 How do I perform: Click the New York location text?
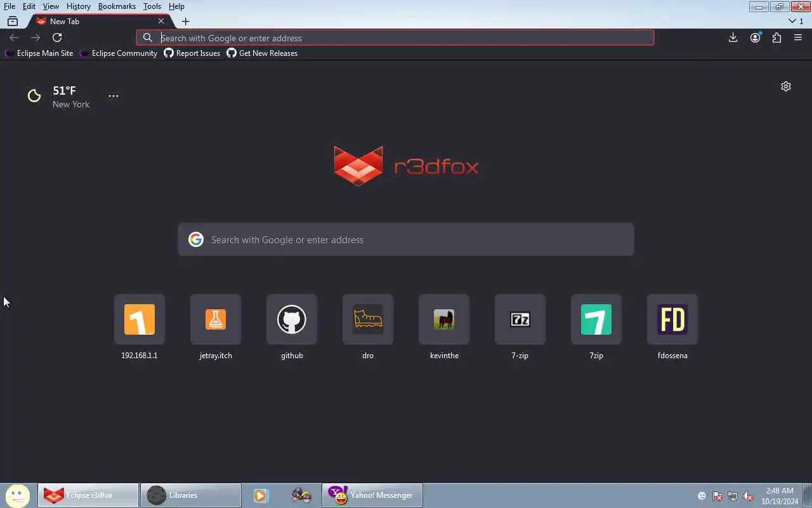(x=71, y=104)
